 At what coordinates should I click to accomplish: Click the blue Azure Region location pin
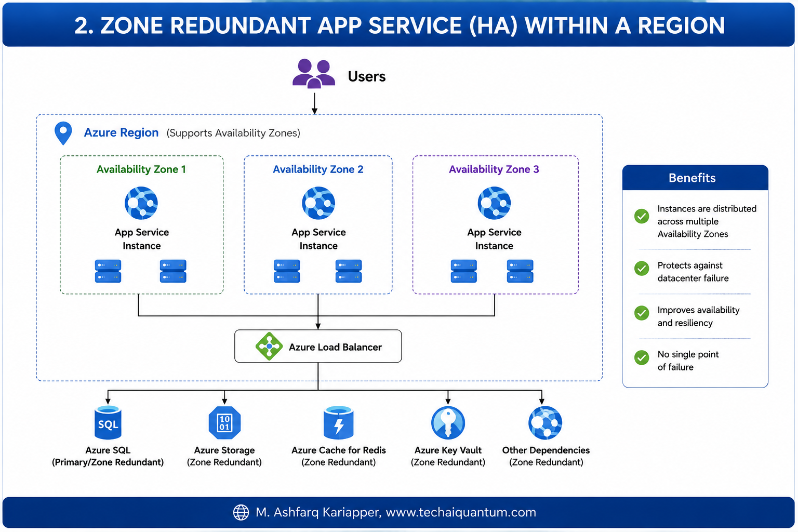63,134
